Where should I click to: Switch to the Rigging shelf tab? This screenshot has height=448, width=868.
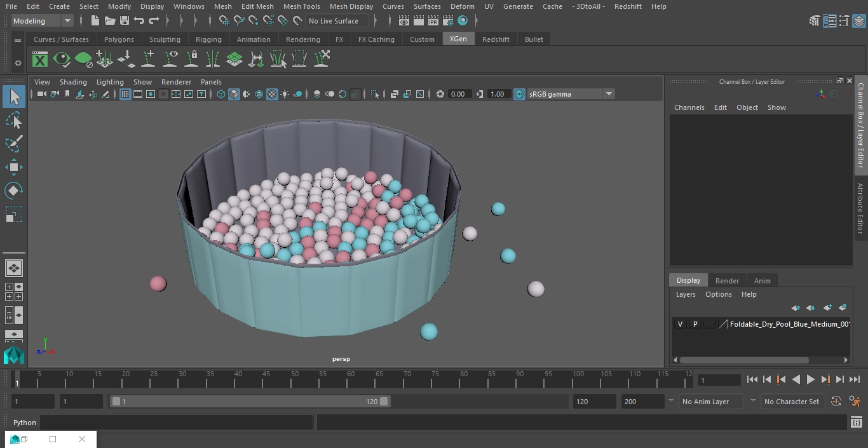208,39
